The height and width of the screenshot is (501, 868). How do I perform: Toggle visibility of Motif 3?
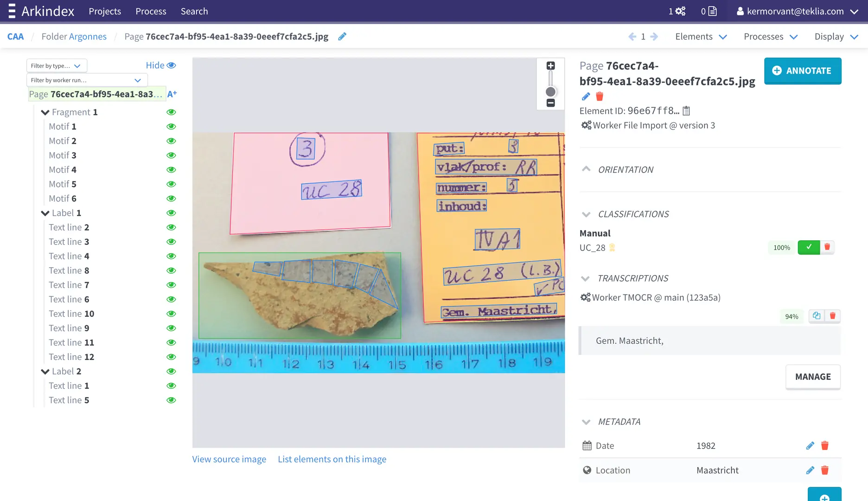pos(171,155)
